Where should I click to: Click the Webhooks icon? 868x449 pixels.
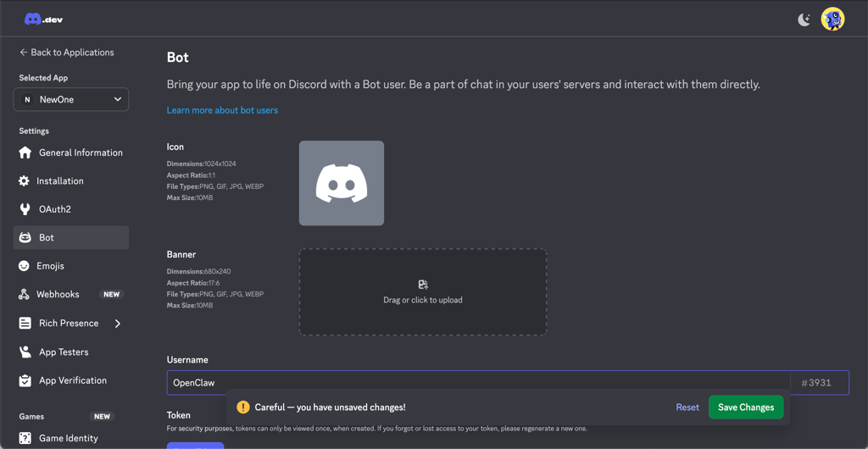[x=24, y=294]
